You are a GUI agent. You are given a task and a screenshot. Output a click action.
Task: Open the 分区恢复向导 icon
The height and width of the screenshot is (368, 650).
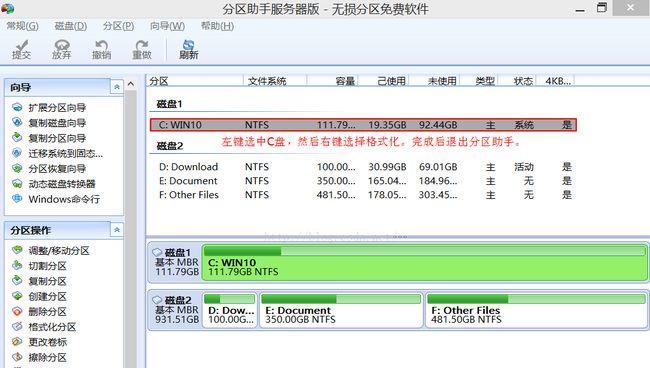click(17, 169)
